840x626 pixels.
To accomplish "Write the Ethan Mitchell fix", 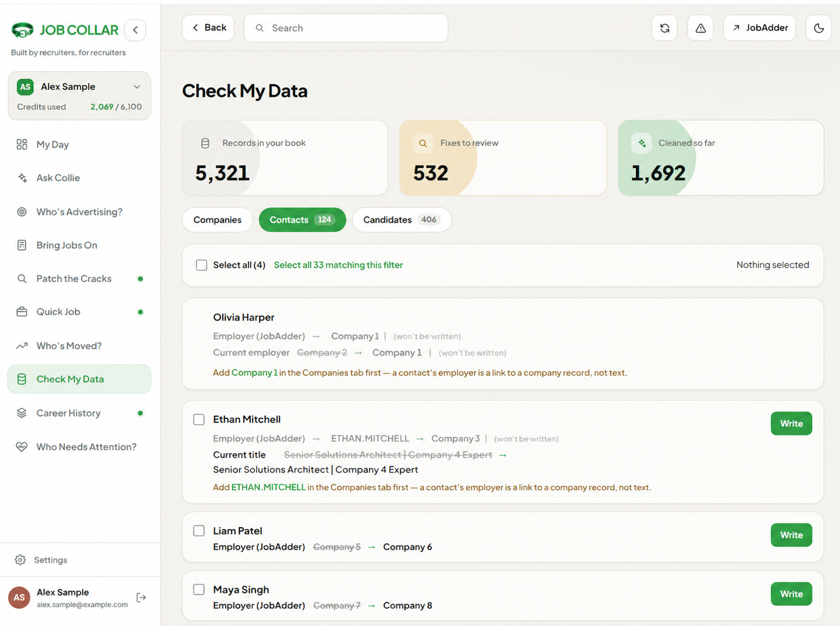I will pos(791,424).
